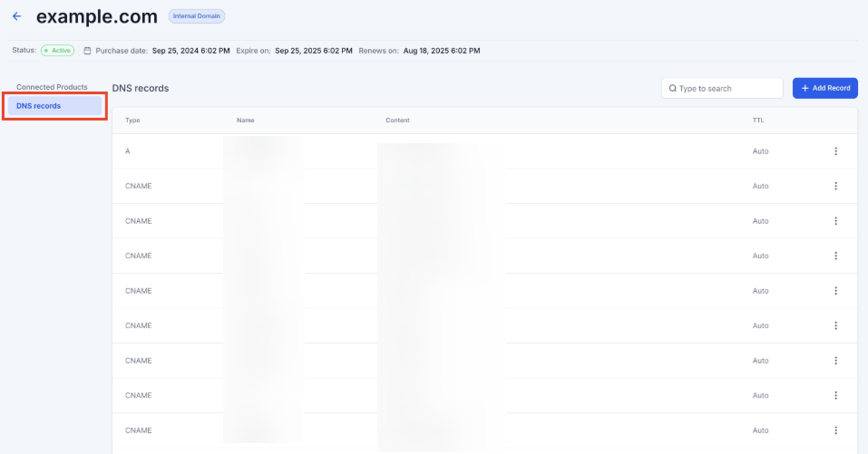Open three-dot menu for the third CNAME record

point(835,256)
